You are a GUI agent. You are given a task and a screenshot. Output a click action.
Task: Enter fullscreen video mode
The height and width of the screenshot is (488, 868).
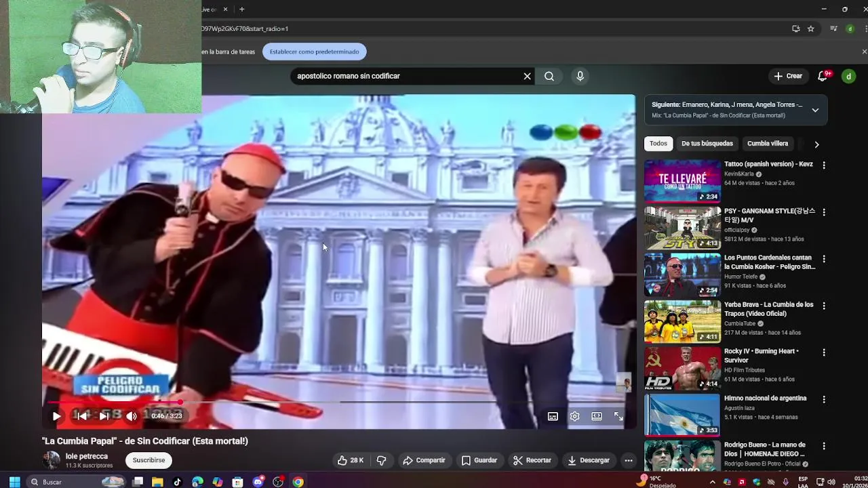tap(618, 416)
